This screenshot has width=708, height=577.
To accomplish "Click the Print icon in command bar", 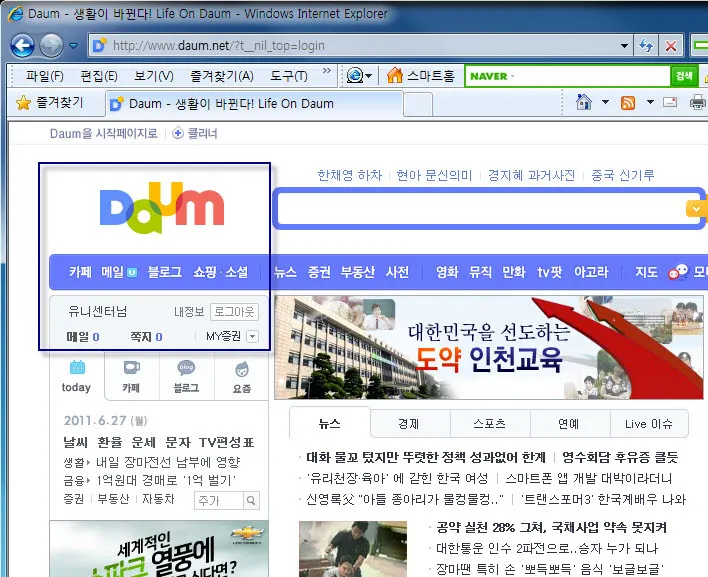I will pos(696,103).
